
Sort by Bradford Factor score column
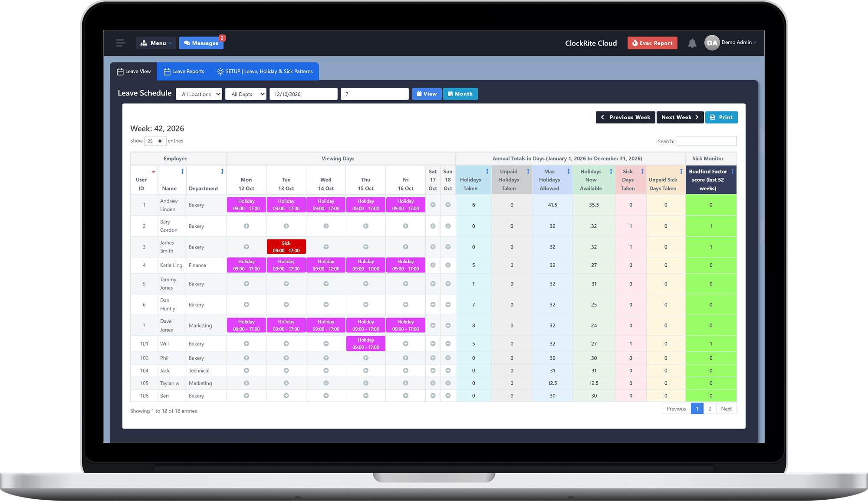tap(733, 171)
